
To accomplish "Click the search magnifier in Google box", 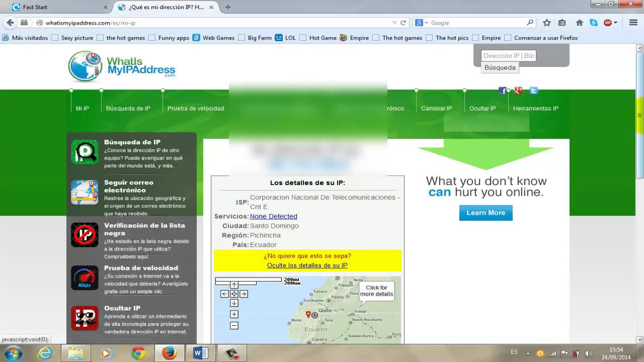I will (x=530, y=23).
